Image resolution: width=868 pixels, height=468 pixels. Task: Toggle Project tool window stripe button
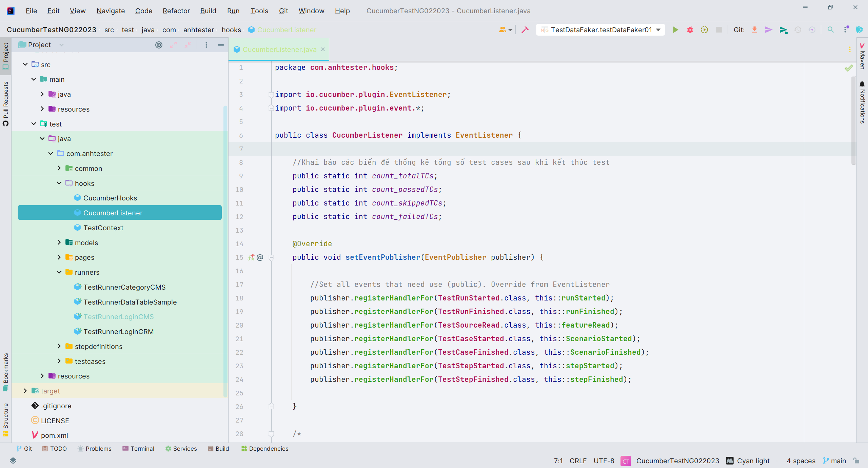click(5, 56)
